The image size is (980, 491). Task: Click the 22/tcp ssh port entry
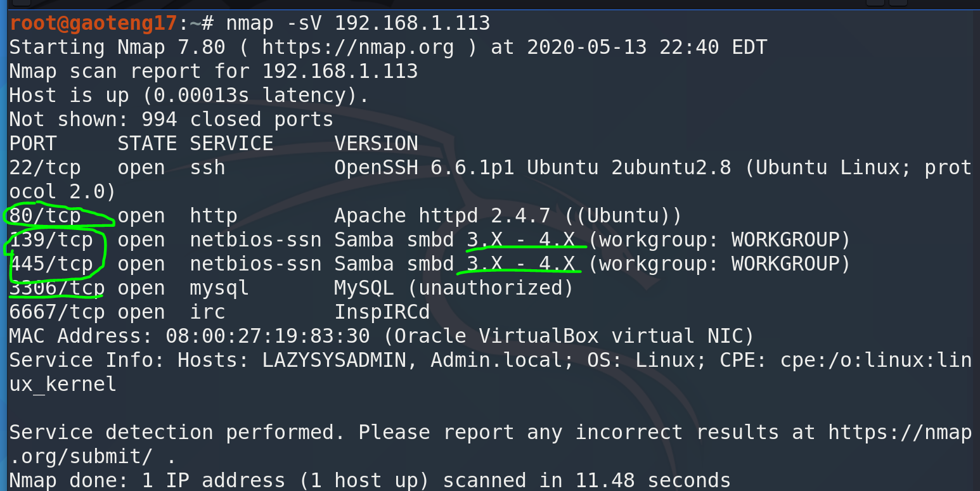pos(45,168)
